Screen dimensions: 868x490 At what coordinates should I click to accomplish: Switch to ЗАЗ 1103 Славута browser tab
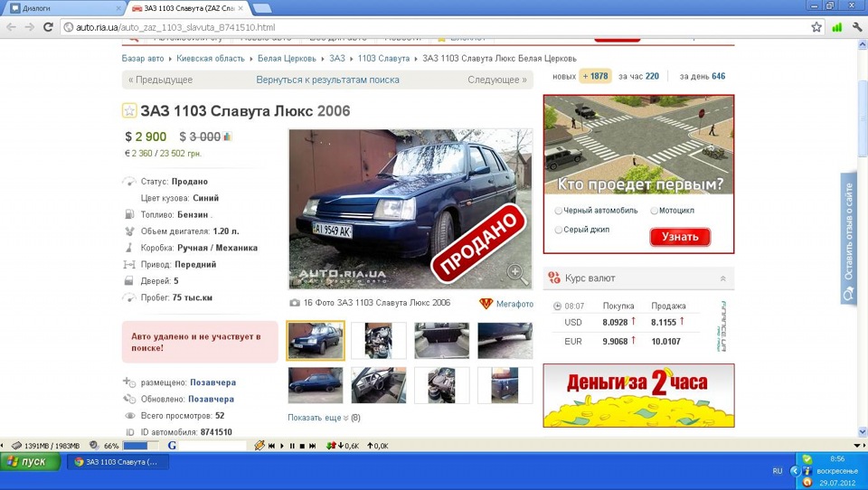(188, 8)
